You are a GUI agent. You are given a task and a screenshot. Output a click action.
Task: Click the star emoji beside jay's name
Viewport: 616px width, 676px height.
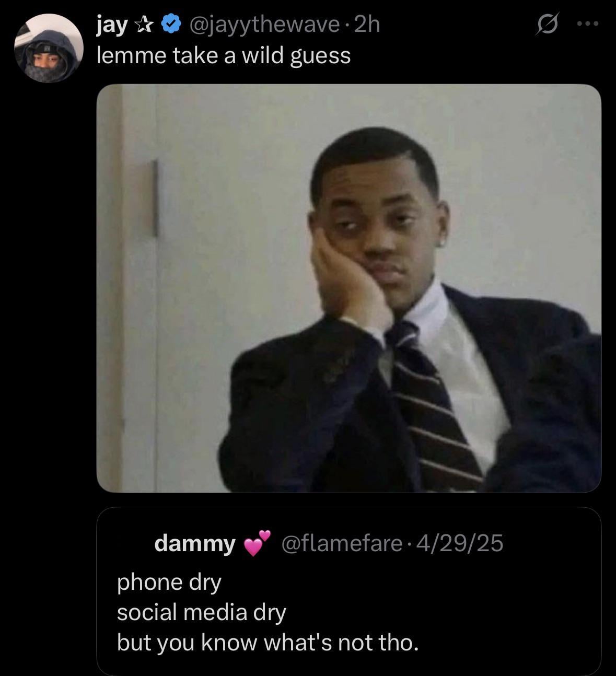click(143, 25)
